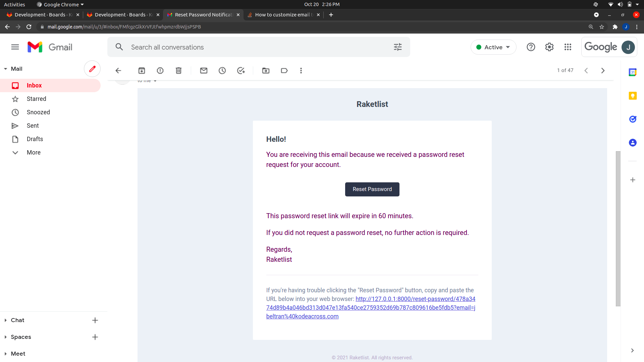644x362 pixels.
Task: Reload the page in Chrome
Action: click(29, 27)
